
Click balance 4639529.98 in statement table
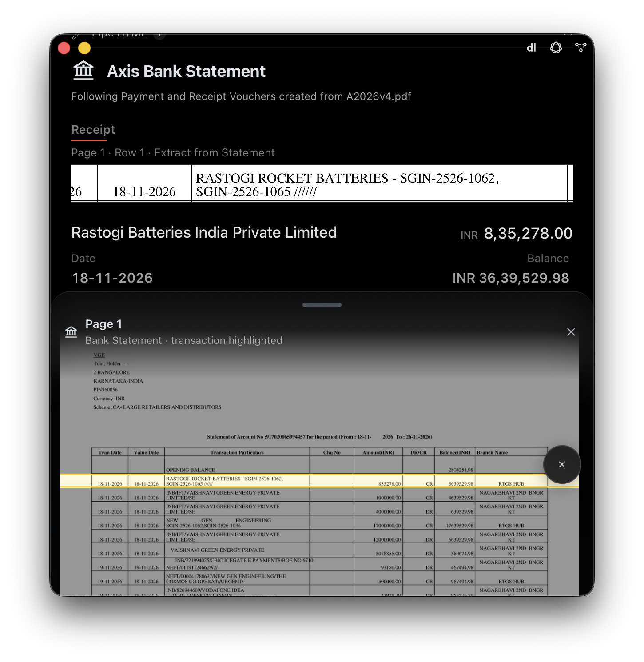pyautogui.click(x=461, y=498)
